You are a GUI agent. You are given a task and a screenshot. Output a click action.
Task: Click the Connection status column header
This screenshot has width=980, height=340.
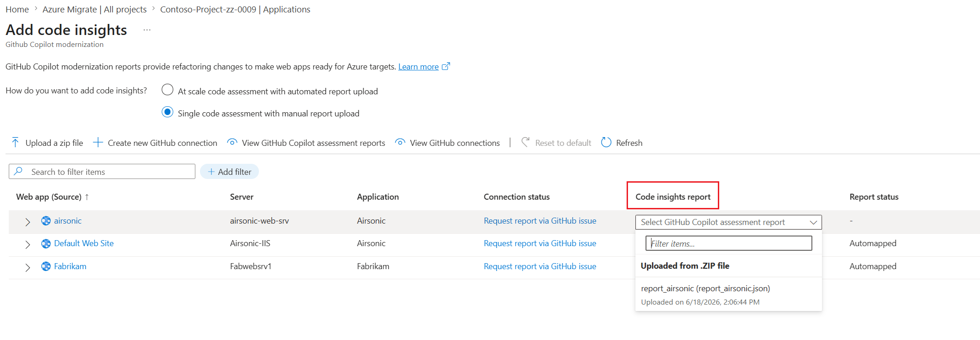pos(516,197)
